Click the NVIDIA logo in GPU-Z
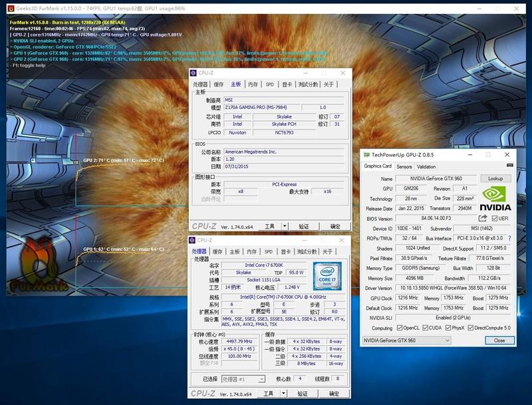This screenshot has width=532, height=405. pos(495,199)
